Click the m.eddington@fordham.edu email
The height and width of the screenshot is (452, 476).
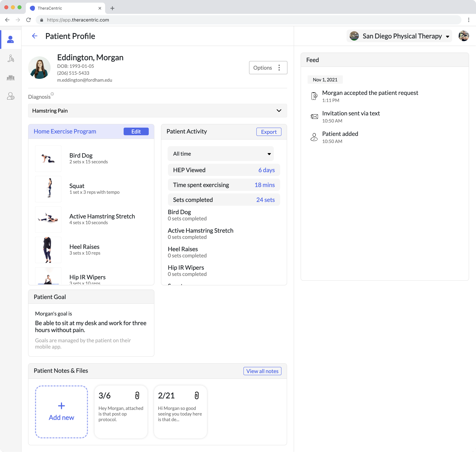(85, 80)
